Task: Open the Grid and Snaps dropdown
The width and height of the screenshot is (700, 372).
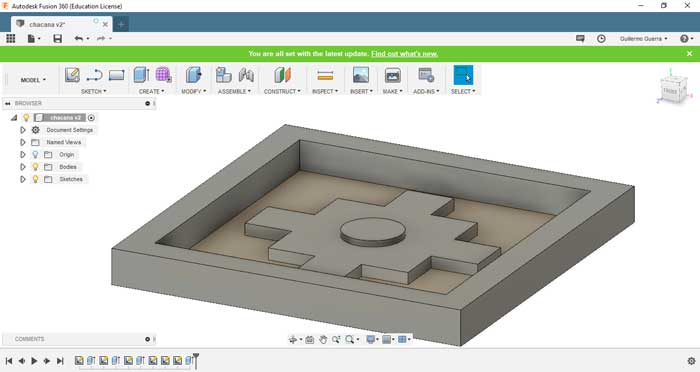Action: pyautogui.click(x=388, y=339)
